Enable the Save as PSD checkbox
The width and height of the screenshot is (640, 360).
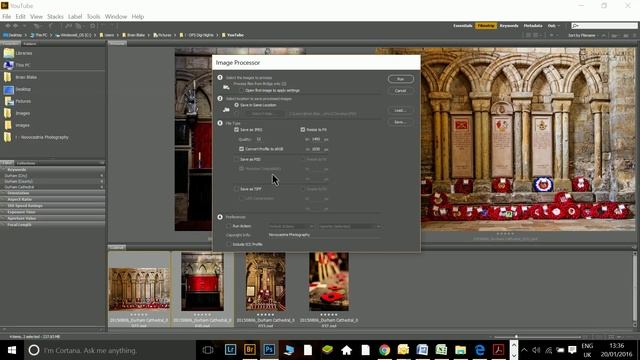(x=236, y=159)
